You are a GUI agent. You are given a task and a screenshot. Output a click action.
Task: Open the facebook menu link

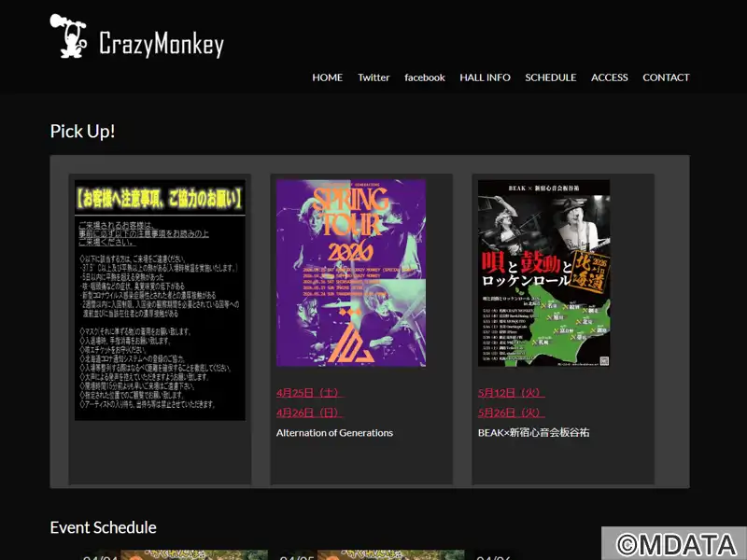(425, 77)
